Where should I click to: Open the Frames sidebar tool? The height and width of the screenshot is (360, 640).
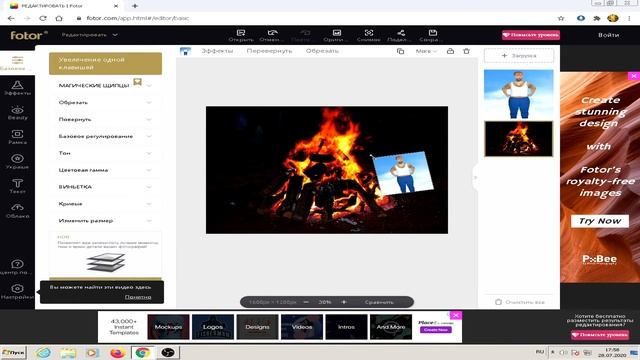coord(17,137)
